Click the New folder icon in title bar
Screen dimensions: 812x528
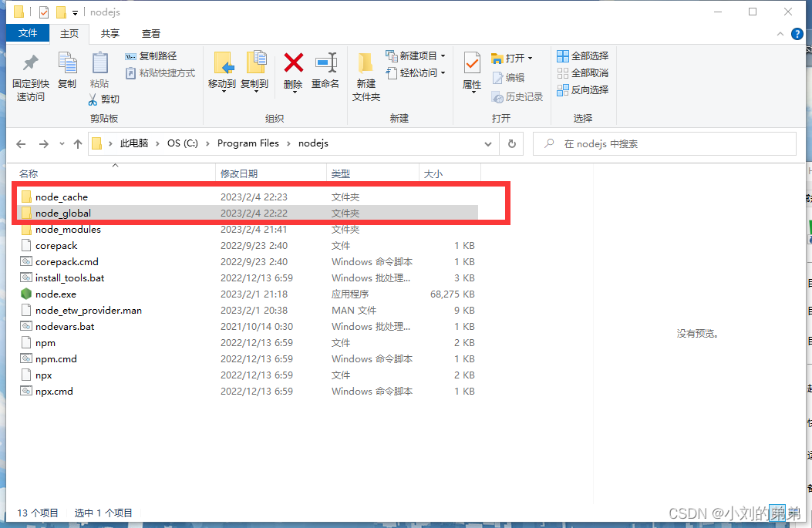pyautogui.click(x=61, y=12)
